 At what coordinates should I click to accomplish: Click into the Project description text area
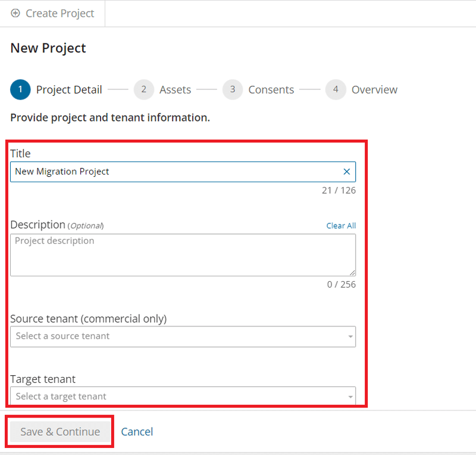(x=178, y=256)
